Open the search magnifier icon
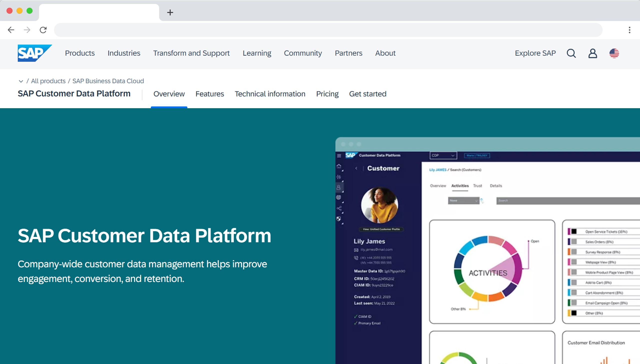This screenshot has width=640, height=364. [571, 53]
